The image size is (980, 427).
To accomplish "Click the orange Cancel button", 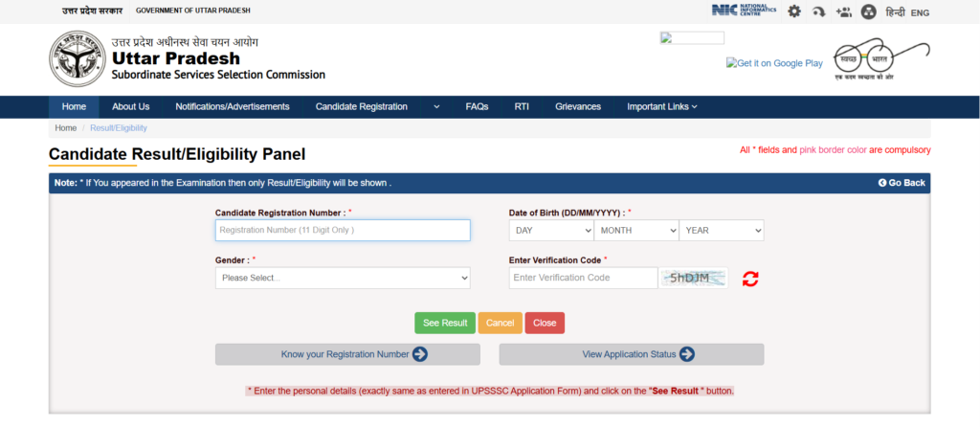I will tap(500, 324).
